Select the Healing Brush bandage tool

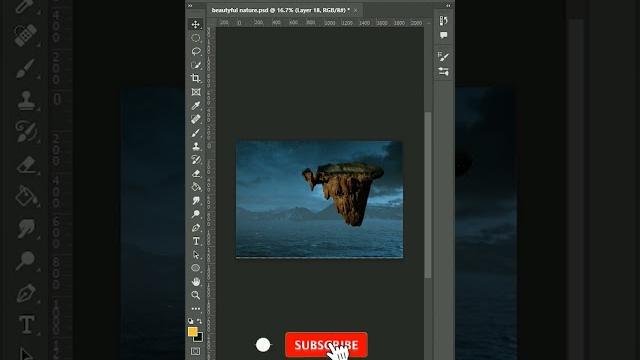tap(196, 119)
